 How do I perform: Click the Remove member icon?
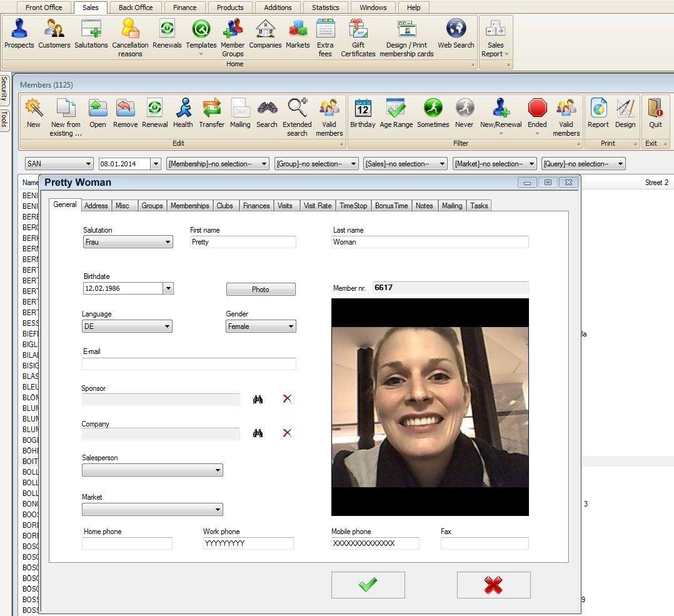pyautogui.click(x=125, y=113)
